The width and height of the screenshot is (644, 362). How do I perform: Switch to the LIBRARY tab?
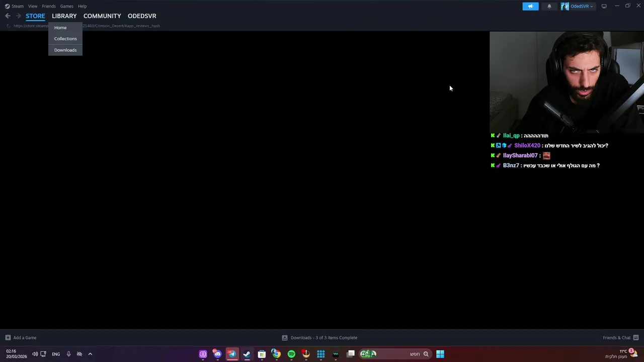coord(64,16)
